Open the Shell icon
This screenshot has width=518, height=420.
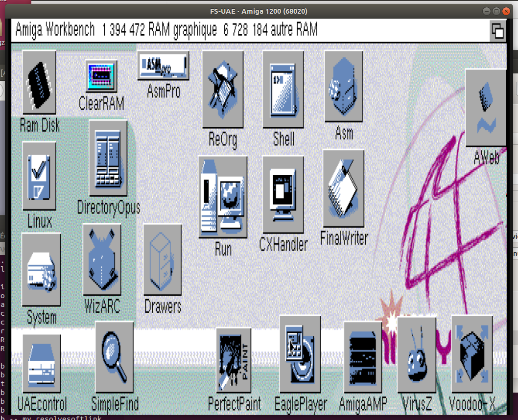(x=283, y=90)
